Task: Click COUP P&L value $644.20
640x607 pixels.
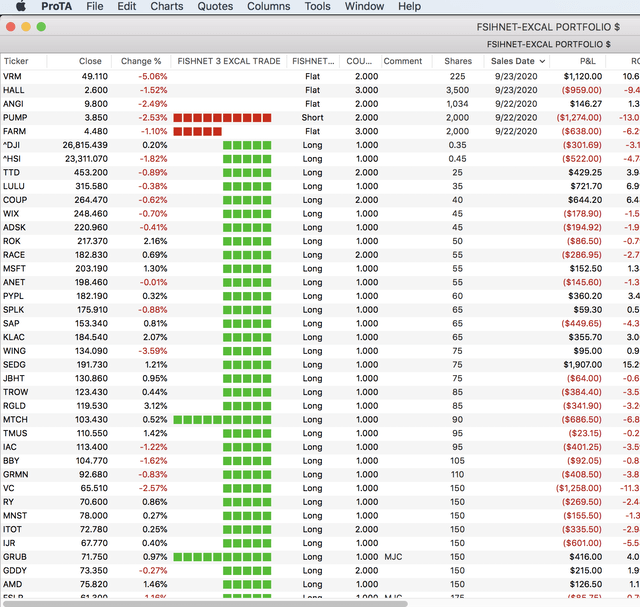Action: [585, 200]
